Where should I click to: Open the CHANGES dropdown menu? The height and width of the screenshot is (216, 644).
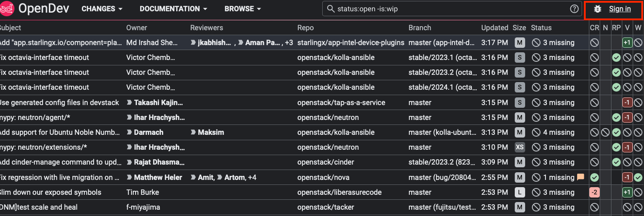(x=102, y=9)
